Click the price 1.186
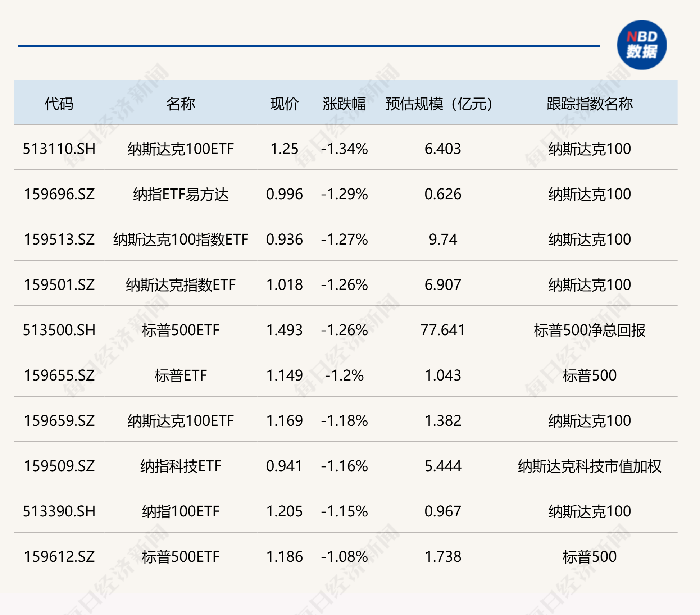 (x=284, y=557)
